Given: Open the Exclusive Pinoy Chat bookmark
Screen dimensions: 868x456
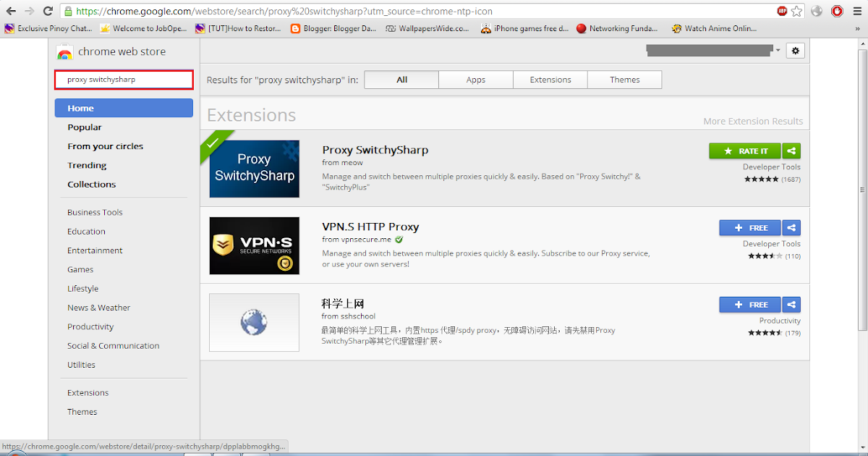Looking at the screenshot, I should click(x=49, y=29).
